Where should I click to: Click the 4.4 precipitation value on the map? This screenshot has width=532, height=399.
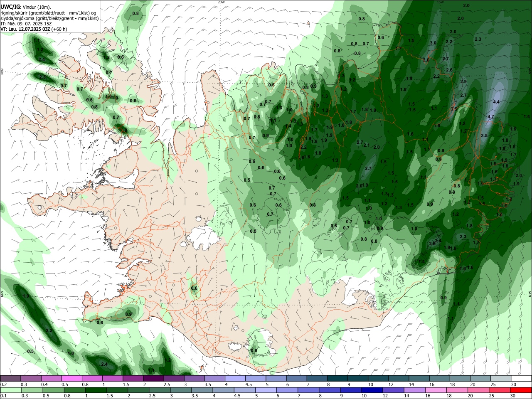tap(496, 102)
